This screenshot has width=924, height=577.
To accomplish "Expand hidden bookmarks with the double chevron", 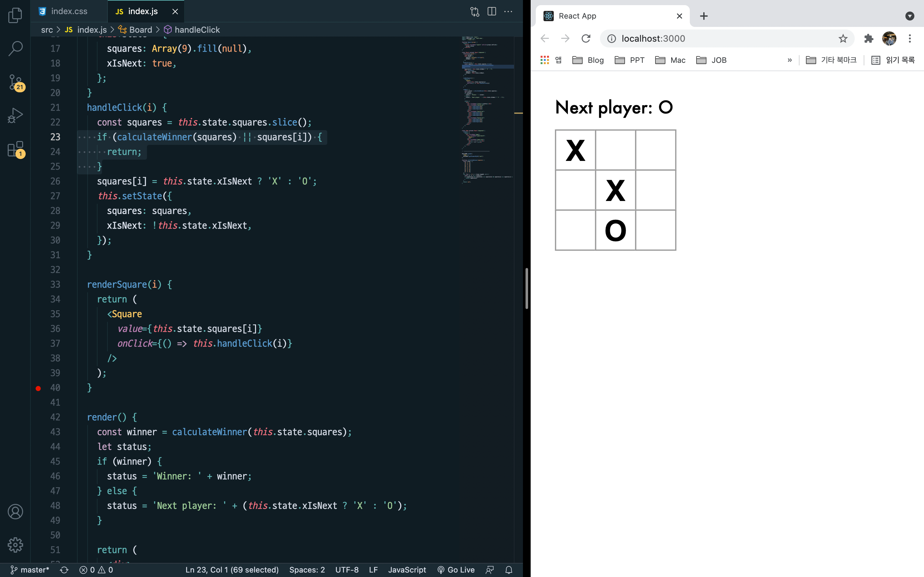I will (790, 60).
